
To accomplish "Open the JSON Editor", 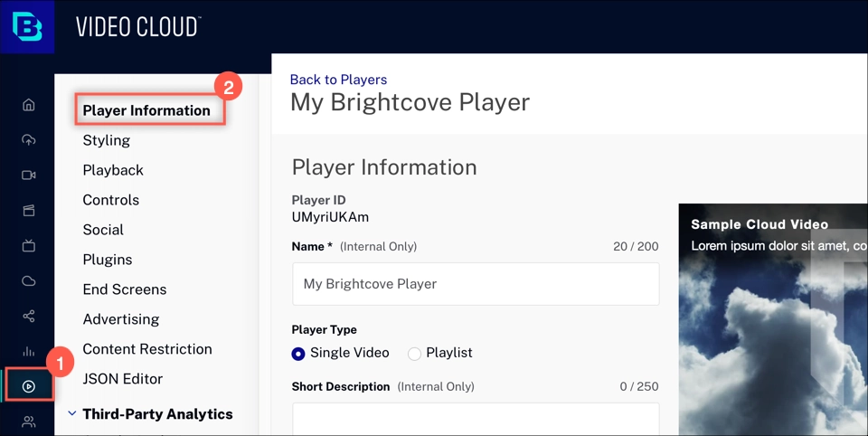I will click(122, 379).
